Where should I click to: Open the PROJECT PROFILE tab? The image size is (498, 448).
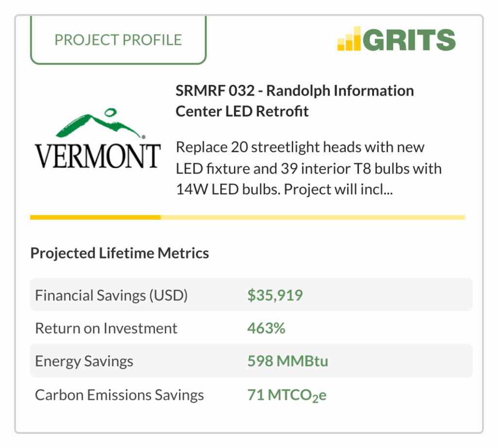[x=118, y=40]
